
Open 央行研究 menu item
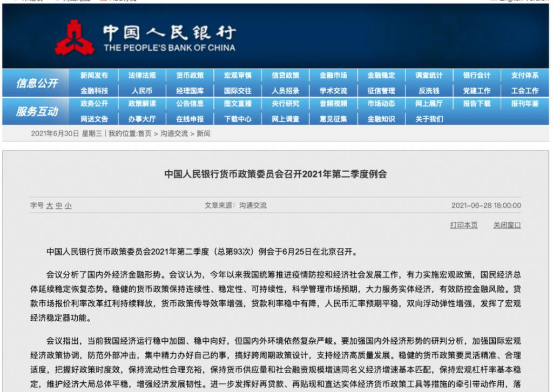click(286, 104)
